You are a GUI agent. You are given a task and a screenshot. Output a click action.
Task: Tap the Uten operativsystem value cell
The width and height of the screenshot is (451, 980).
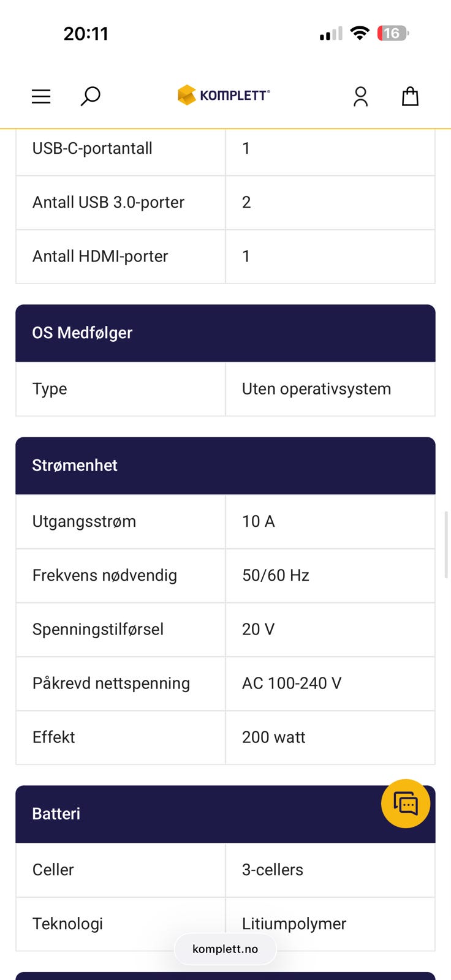(316, 389)
